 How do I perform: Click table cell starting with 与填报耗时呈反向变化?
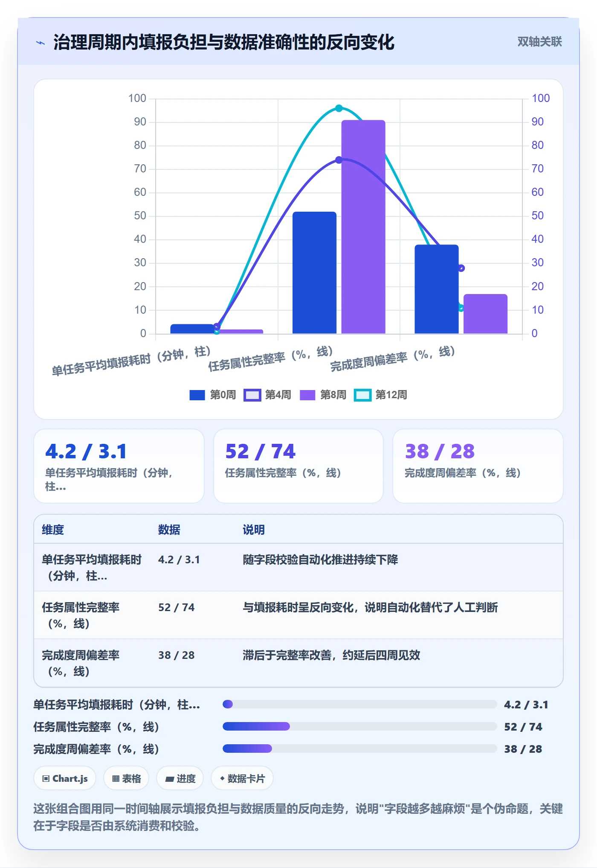[370, 607]
